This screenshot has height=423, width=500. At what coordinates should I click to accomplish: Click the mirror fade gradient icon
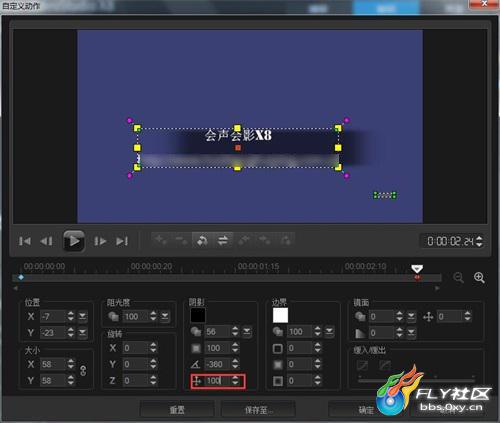[360, 333]
